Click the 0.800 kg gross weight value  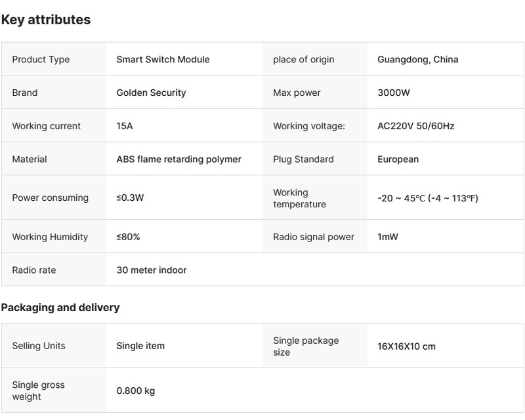click(135, 391)
